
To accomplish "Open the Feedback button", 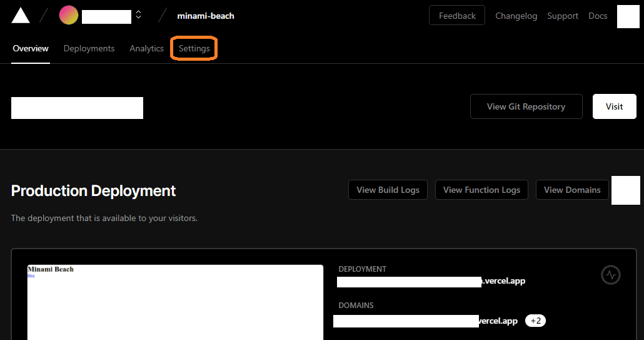I will (457, 16).
